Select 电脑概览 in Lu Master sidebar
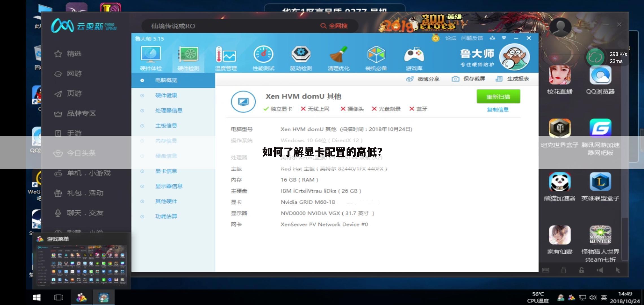This screenshot has width=644, height=305. 173,80
